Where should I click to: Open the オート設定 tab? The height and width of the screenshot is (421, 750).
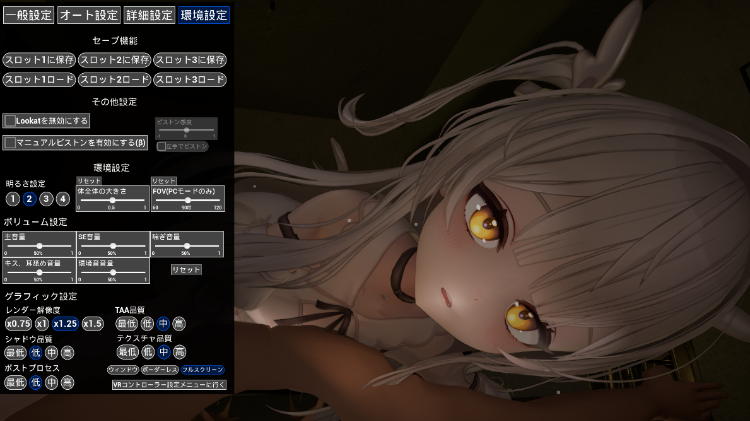click(x=89, y=15)
